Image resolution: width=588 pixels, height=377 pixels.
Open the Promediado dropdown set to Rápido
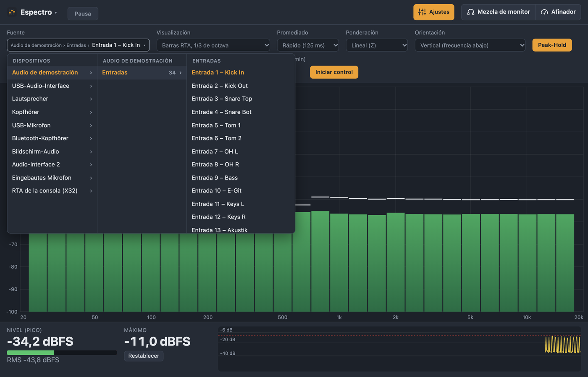[x=308, y=45]
